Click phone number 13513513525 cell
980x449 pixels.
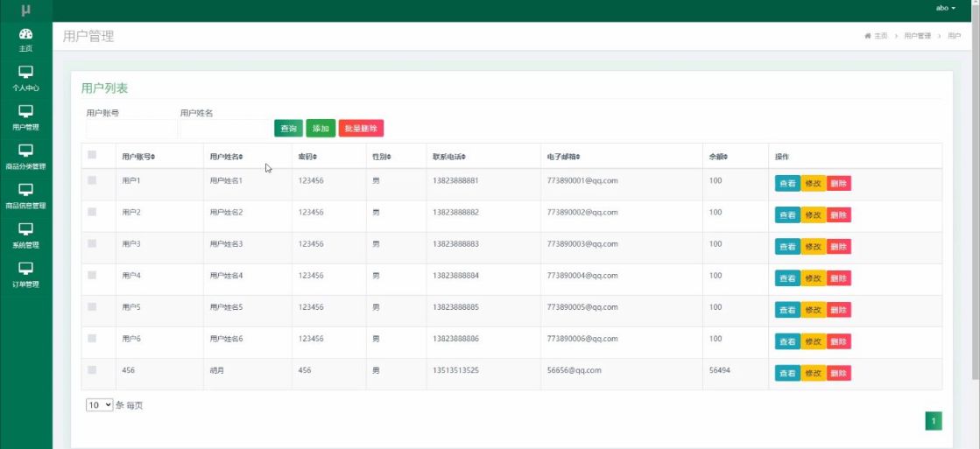[455, 370]
